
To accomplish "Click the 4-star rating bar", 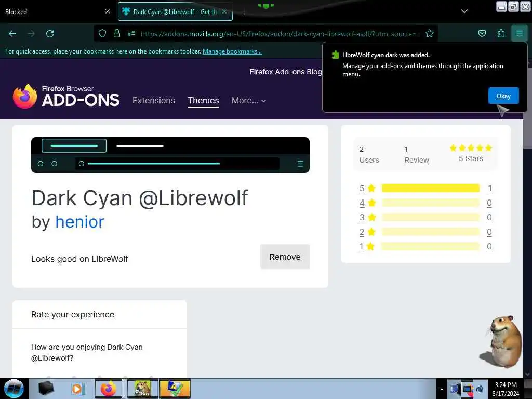I will pyautogui.click(x=431, y=203).
